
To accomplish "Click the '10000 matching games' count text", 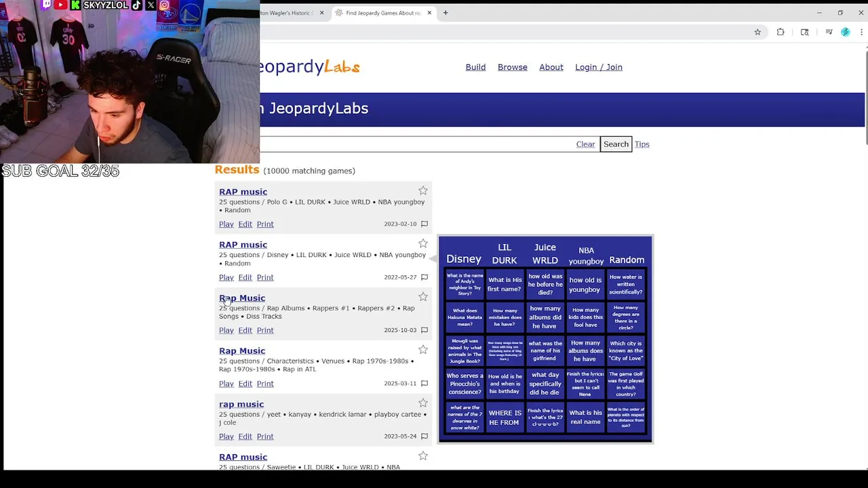I will coord(309,171).
